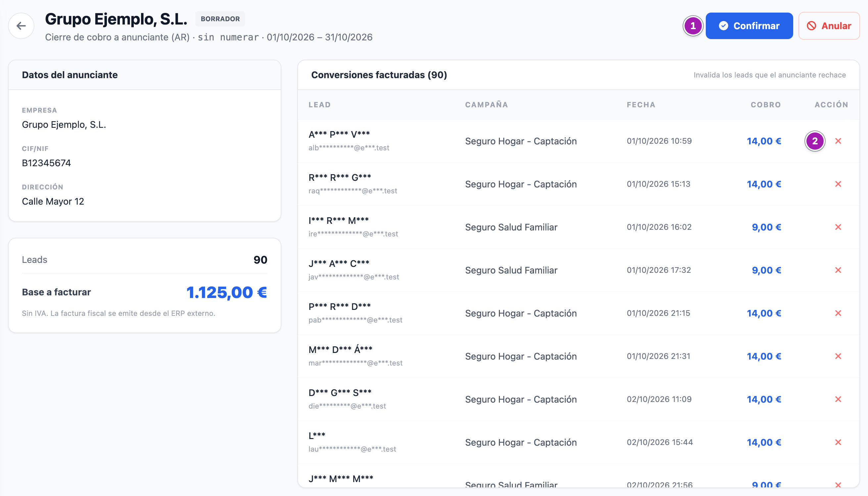Click the Anular button
The width and height of the screenshot is (868, 496).
(829, 26)
